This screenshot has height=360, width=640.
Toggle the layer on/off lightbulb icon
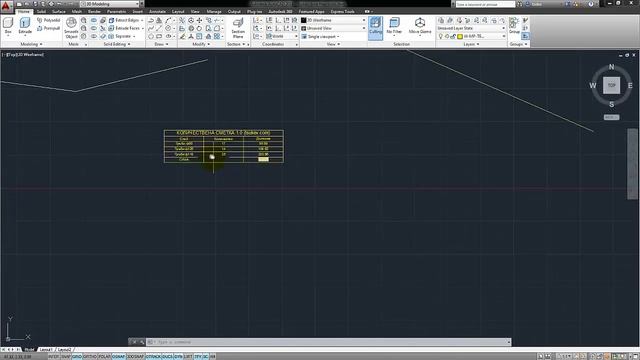[440, 36]
